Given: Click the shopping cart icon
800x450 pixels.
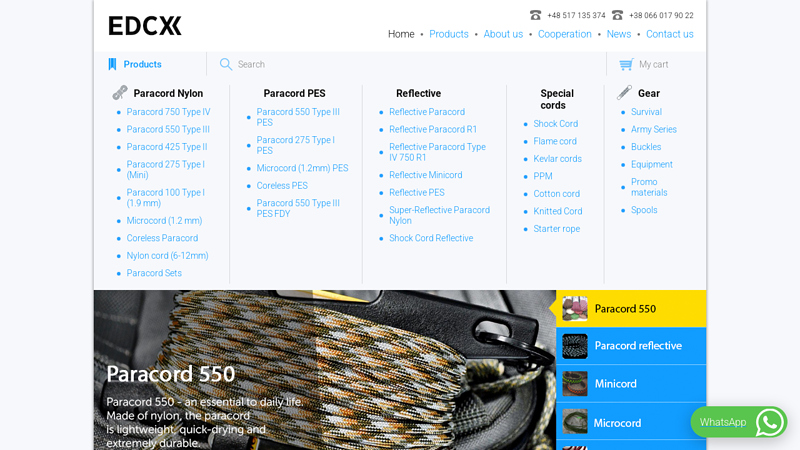Looking at the screenshot, I should (x=626, y=64).
